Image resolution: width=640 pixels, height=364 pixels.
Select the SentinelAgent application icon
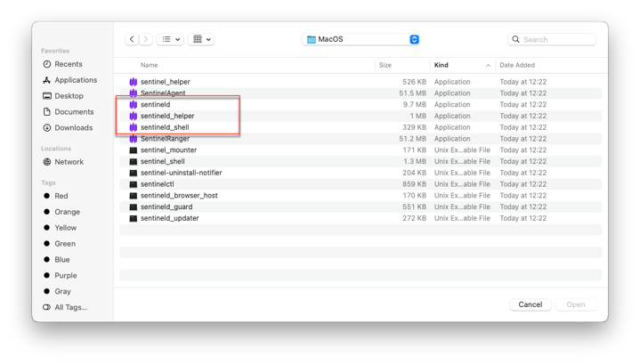tap(134, 93)
